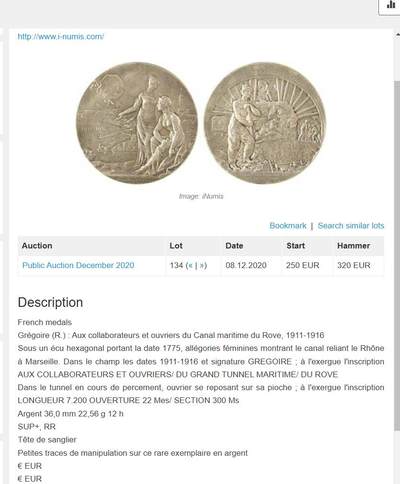Click the 320 EUR hammer price

pyautogui.click(x=354, y=265)
